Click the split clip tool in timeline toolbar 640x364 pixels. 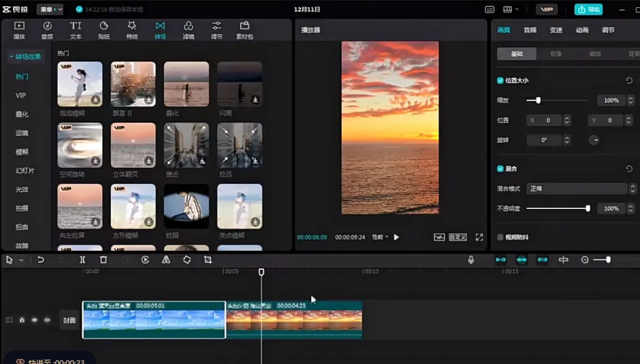click(x=82, y=260)
